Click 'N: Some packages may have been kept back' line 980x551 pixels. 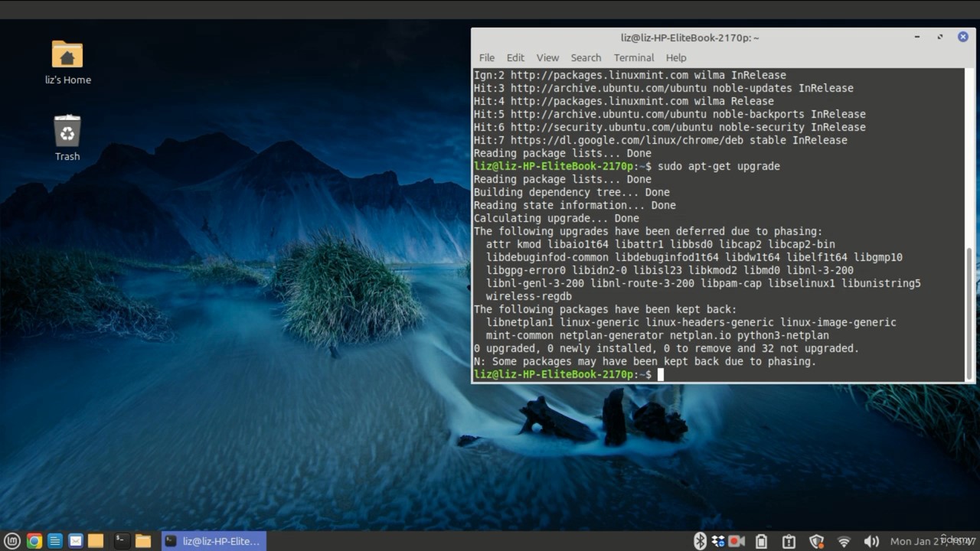click(645, 361)
